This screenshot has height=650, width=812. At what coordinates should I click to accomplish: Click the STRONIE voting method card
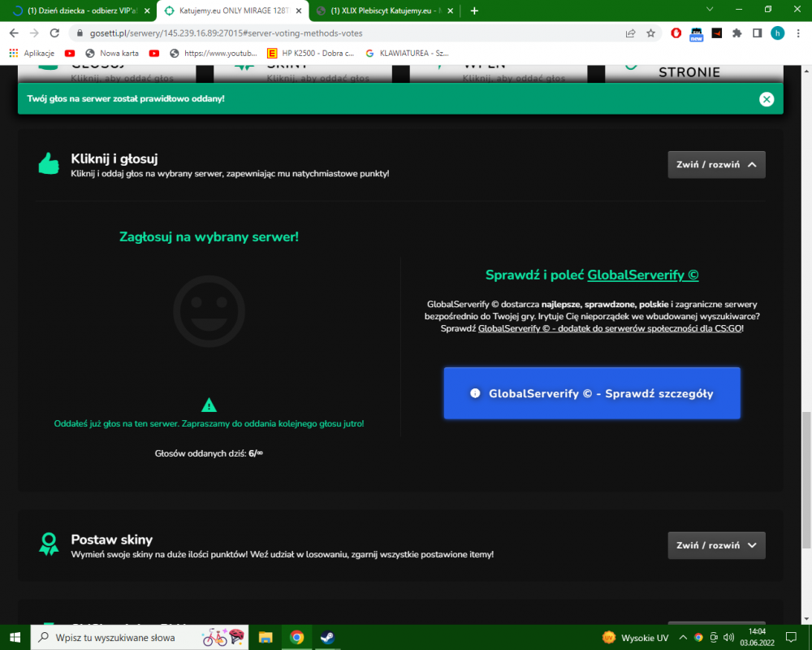coord(694,72)
